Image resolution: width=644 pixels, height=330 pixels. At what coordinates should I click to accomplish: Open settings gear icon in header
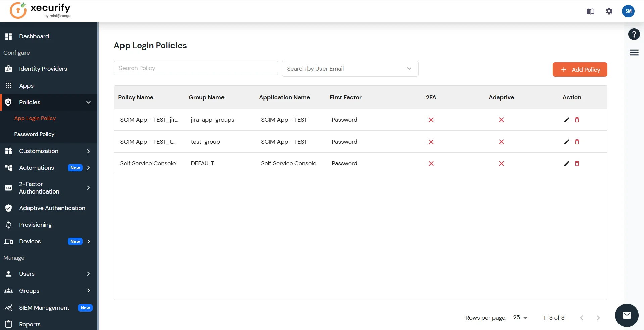(x=609, y=11)
